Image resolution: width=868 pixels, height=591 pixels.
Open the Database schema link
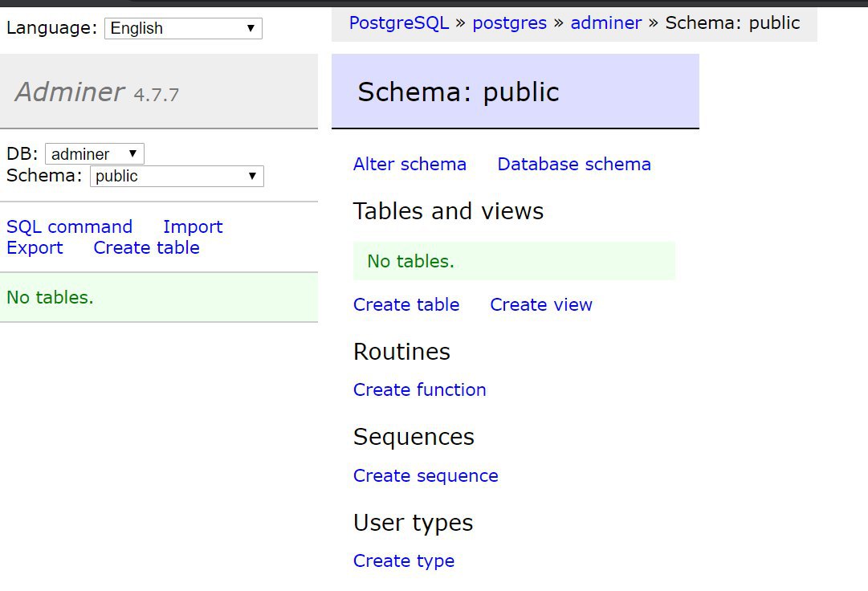[x=574, y=164]
